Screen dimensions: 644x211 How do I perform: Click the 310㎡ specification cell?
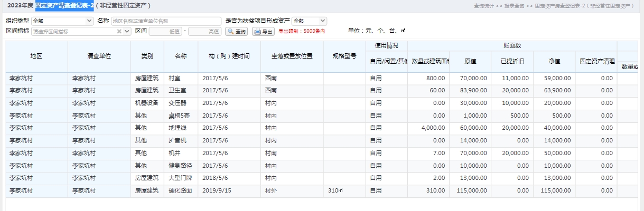point(344,190)
